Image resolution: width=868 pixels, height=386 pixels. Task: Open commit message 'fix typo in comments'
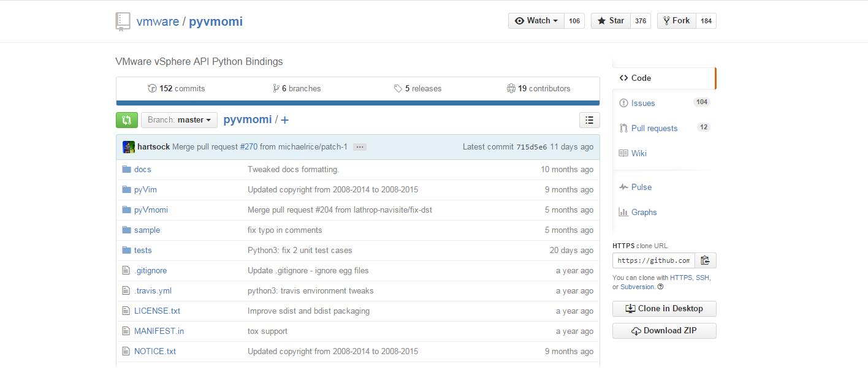284,230
